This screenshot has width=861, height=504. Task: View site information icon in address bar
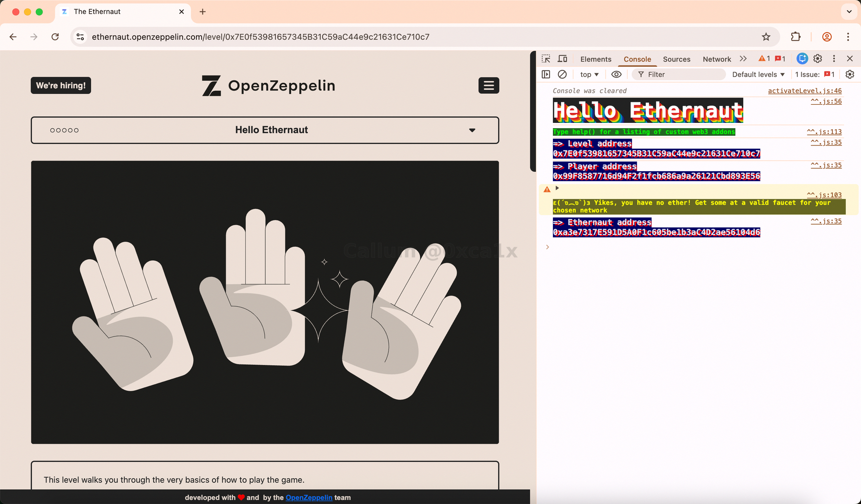tap(80, 37)
